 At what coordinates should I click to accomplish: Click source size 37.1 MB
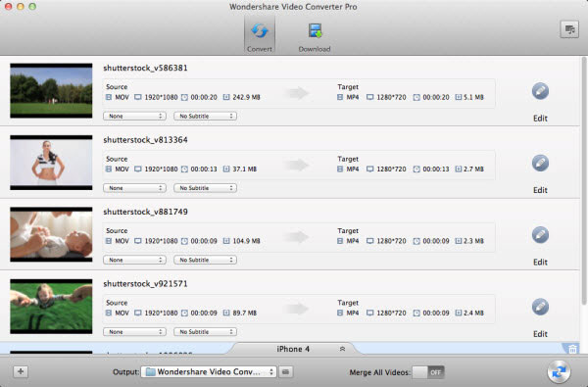pos(244,169)
